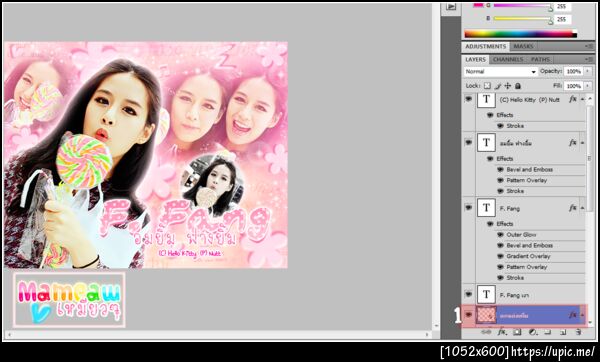600x362 pixels.
Task: Click fx icon on Hello Kitty layer
Action: coord(573,99)
